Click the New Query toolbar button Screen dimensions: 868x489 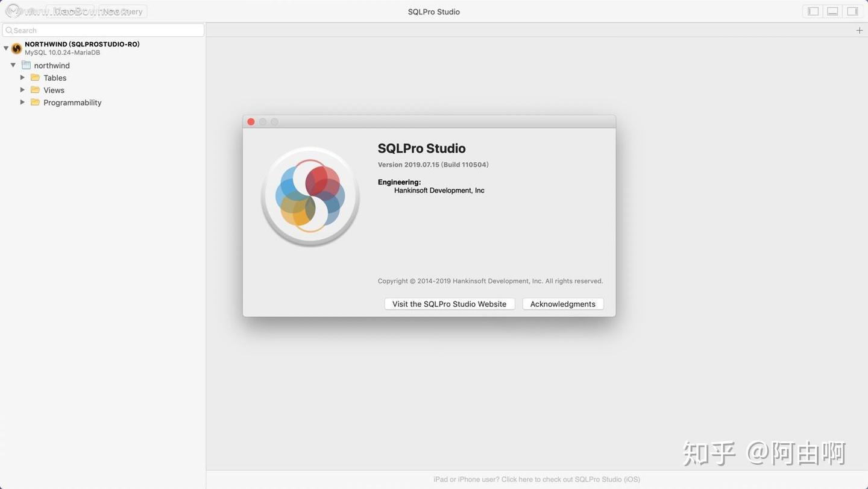122,11
